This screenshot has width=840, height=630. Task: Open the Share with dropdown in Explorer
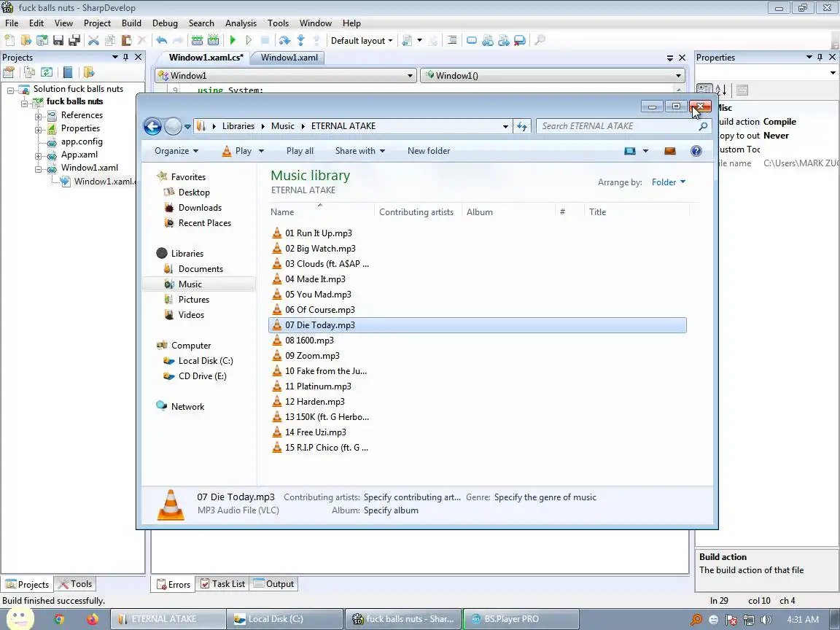point(360,151)
